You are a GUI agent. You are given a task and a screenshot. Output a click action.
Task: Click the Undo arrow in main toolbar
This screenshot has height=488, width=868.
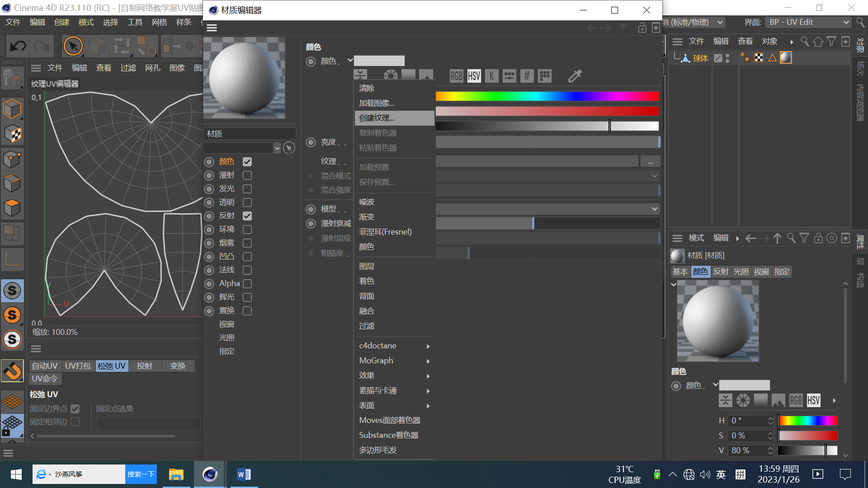(x=18, y=46)
